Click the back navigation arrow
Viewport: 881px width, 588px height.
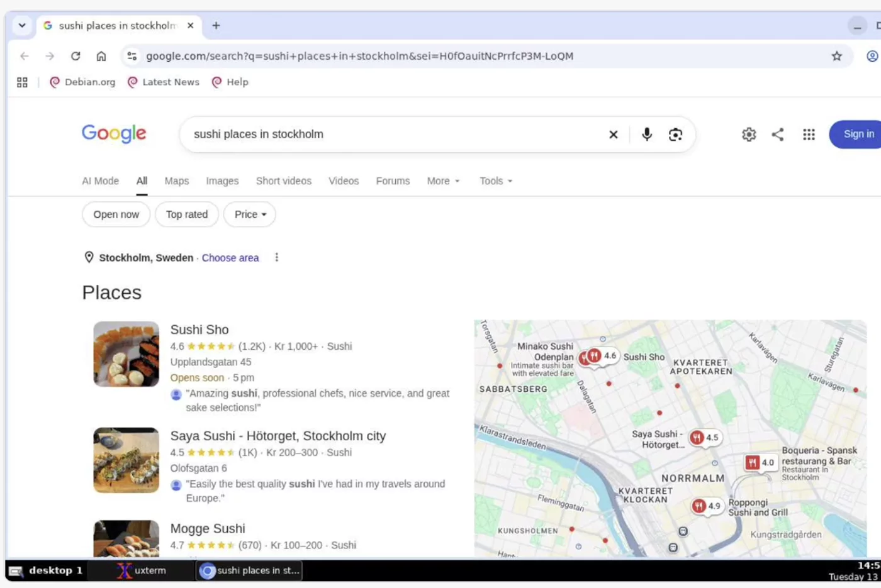pos(25,56)
